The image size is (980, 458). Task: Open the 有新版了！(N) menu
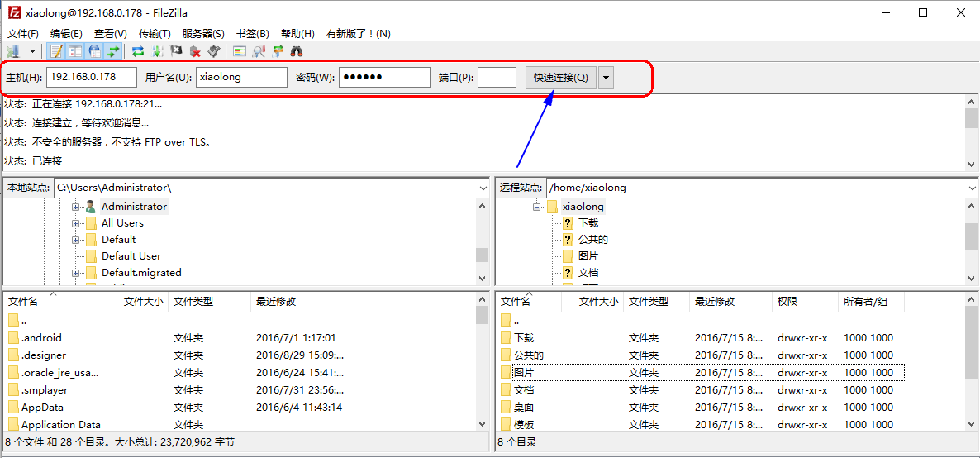click(358, 33)
